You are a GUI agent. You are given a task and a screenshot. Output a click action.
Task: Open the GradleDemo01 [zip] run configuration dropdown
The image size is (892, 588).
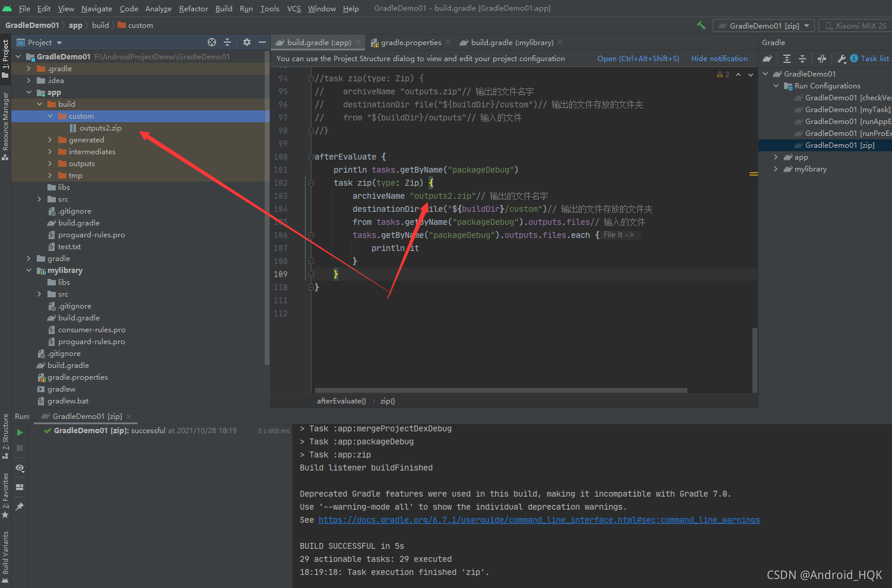(763, 26)
